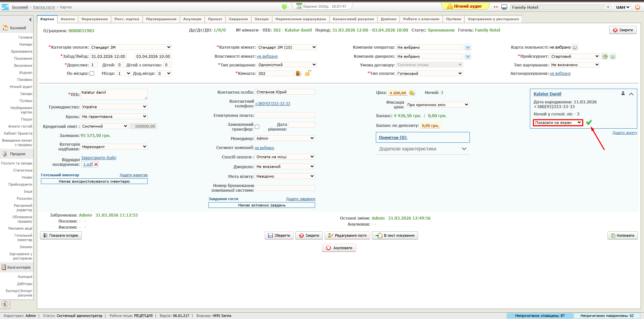Click the Додати інвентар link

pyautogui.click(x=134, y=175)
